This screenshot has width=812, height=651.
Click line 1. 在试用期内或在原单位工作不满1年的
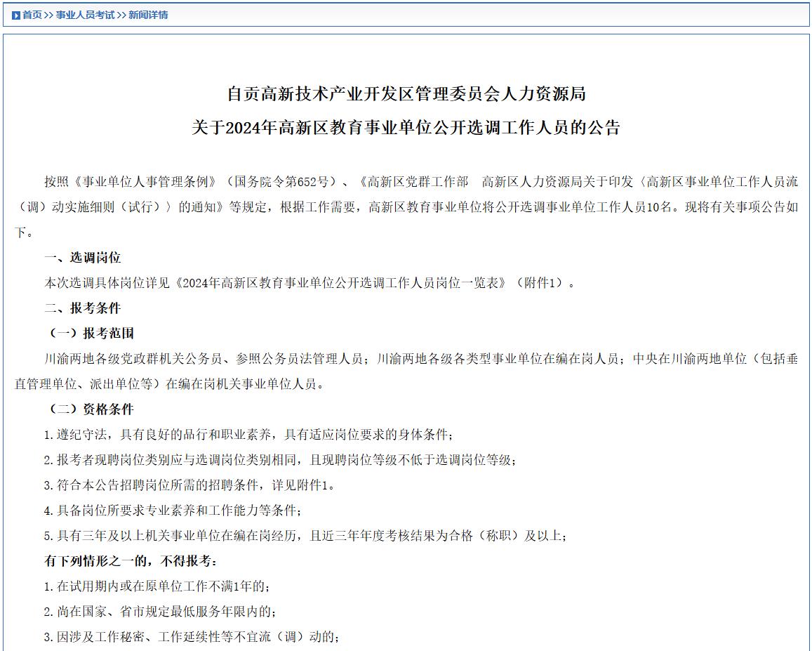pos(157,586)
